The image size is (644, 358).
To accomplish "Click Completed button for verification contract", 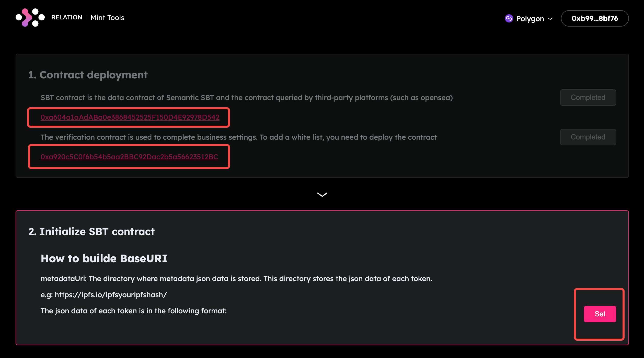I will coord(588,137).
